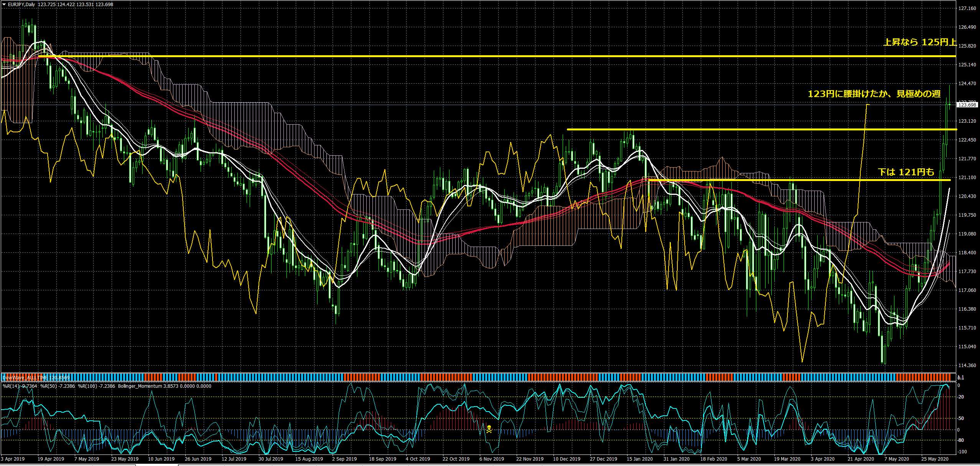
Task: Select the '上昇なら 125円上' text label
Action: [919, 42]
